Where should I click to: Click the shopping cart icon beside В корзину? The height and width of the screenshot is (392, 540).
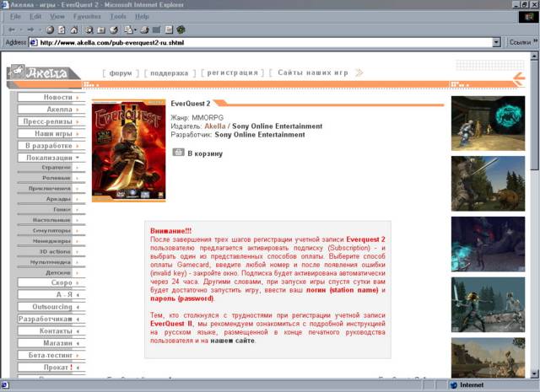click(x=178, y=152)
